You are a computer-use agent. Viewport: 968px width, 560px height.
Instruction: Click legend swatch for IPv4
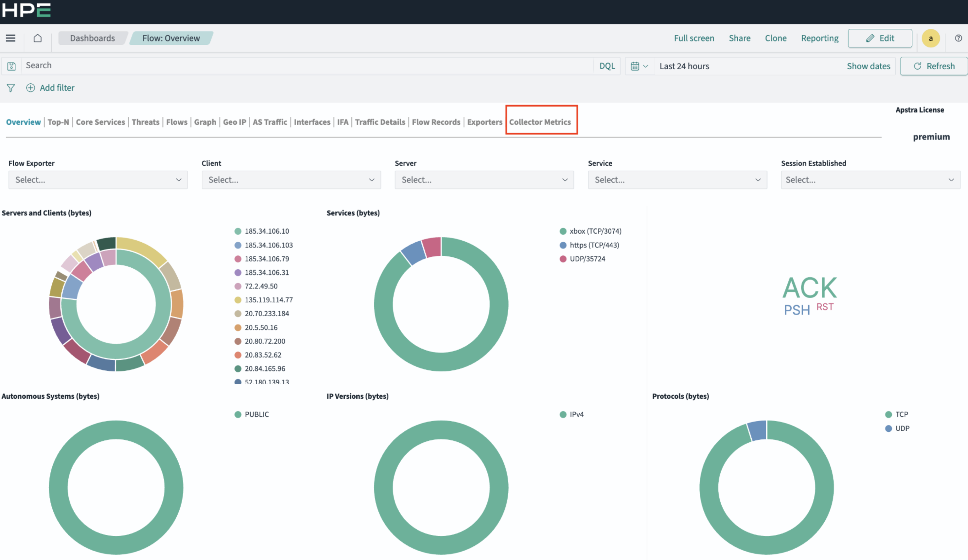click(x=563, y=414)
